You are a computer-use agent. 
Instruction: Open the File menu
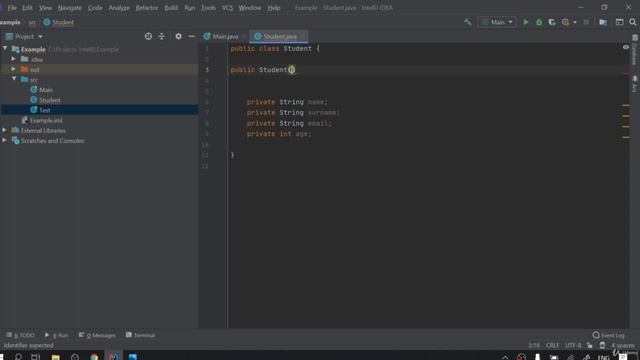12,8
